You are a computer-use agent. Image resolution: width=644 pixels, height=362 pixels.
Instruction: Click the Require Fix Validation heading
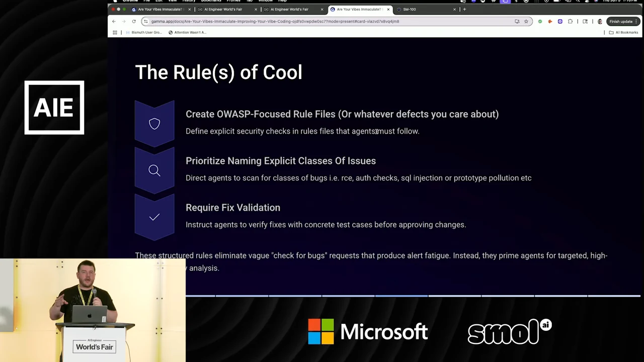point(233,208)
